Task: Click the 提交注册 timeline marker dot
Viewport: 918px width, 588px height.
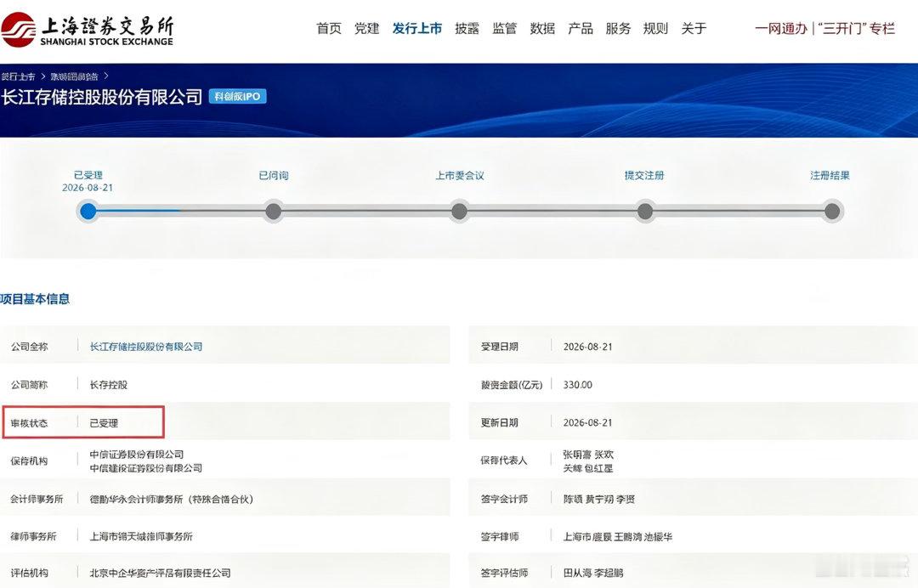Action: pyautogui.click(x=645, y=212)
